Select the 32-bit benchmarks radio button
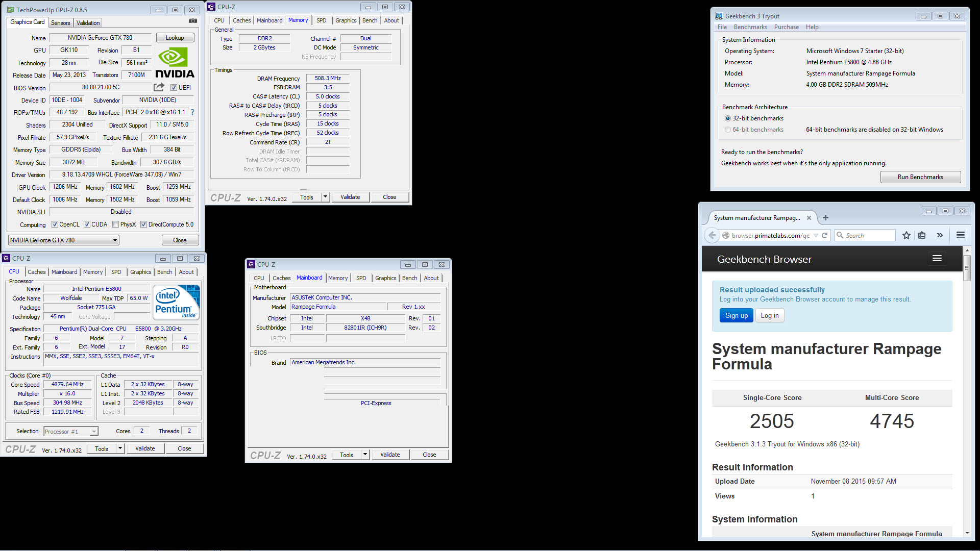This screenshot has height=551, width=980. point(728,118)
